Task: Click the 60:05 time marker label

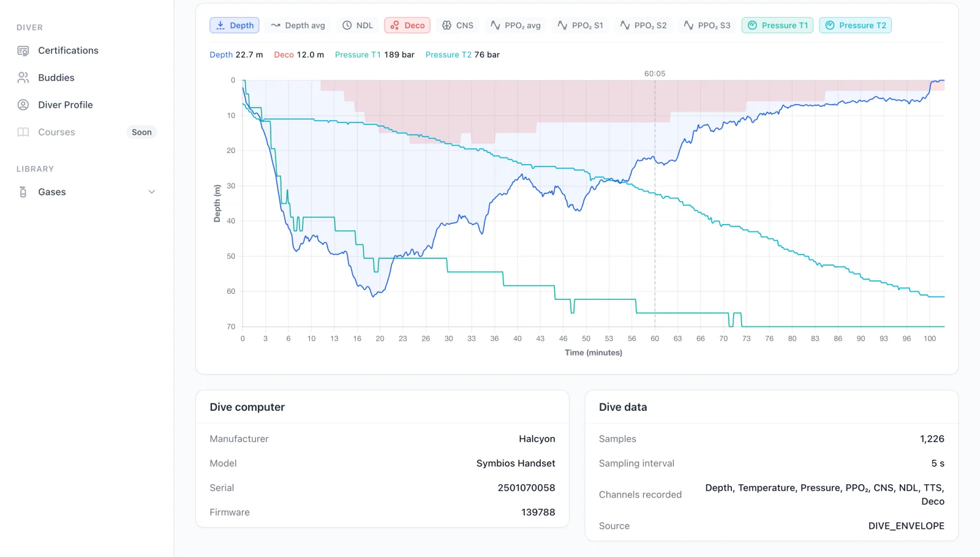Action: point(655,73)
